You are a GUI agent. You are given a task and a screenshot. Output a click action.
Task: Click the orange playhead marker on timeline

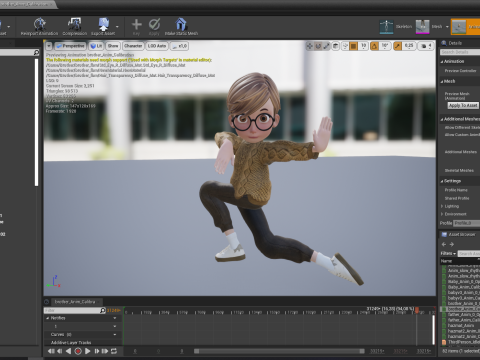[417, 310]
